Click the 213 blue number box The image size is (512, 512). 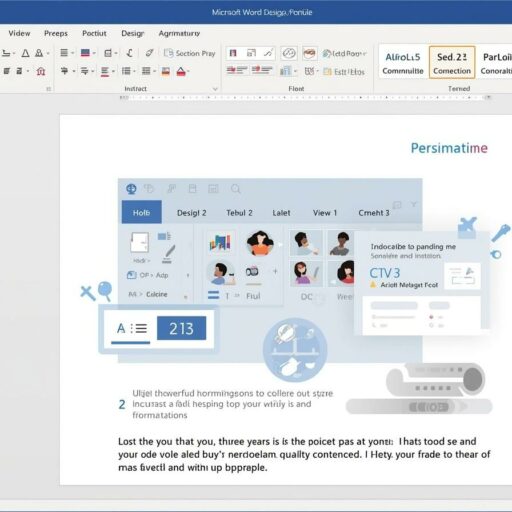181,328
